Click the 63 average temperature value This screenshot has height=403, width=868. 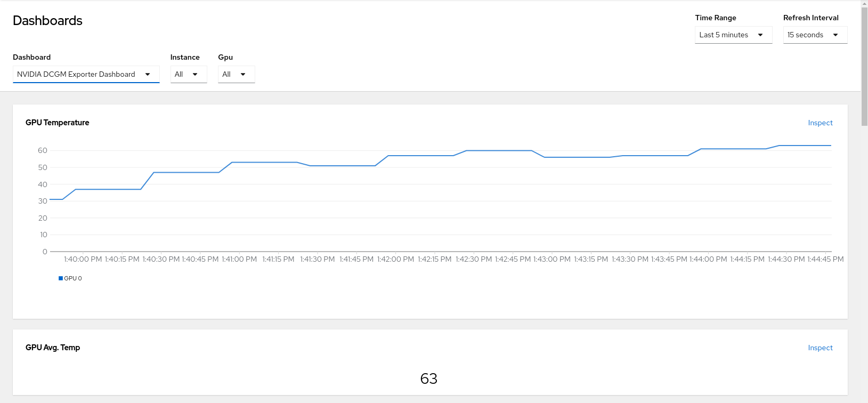click(429, 378)
